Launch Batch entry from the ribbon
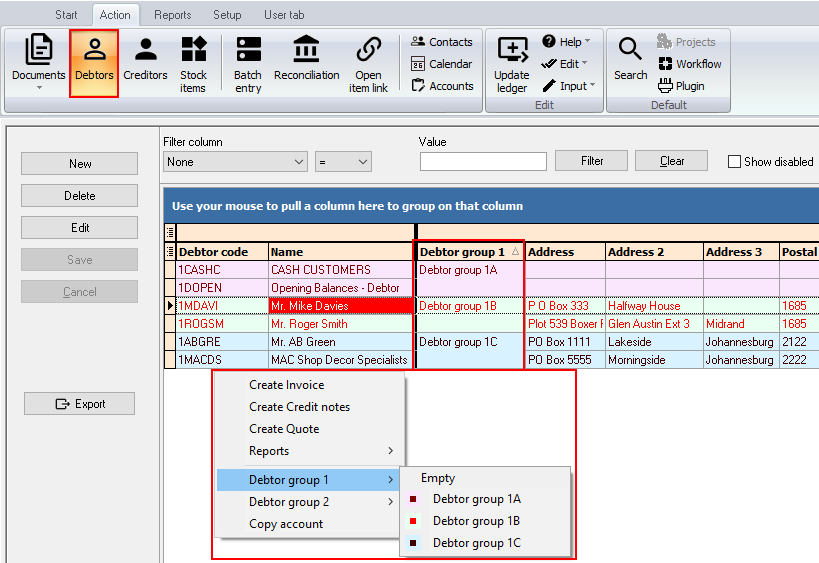 click(248, 64)
